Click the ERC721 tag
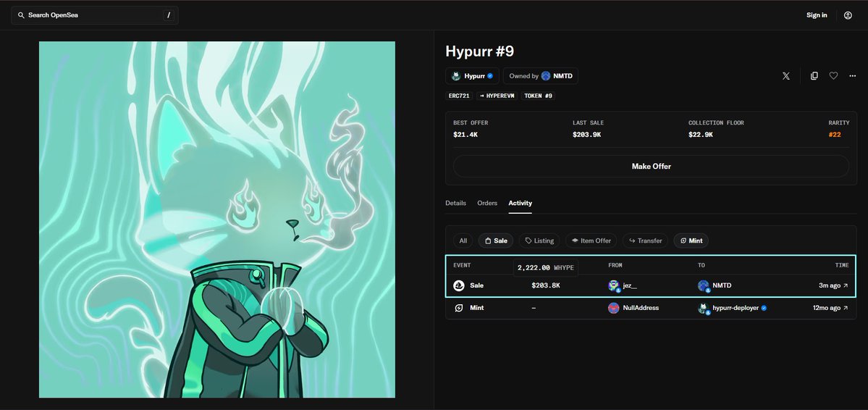The image size is (868, 410). [x=459, y=96]
